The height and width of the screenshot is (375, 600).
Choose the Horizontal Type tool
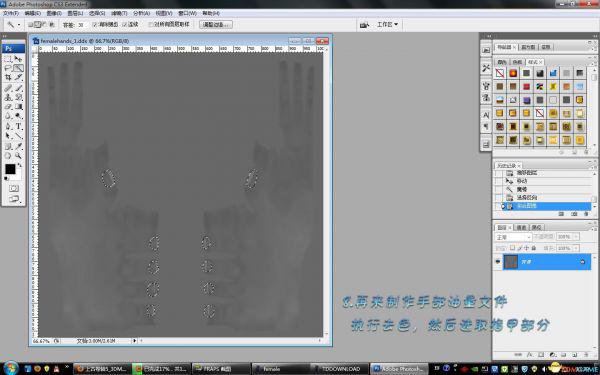[x=18, y=126]
